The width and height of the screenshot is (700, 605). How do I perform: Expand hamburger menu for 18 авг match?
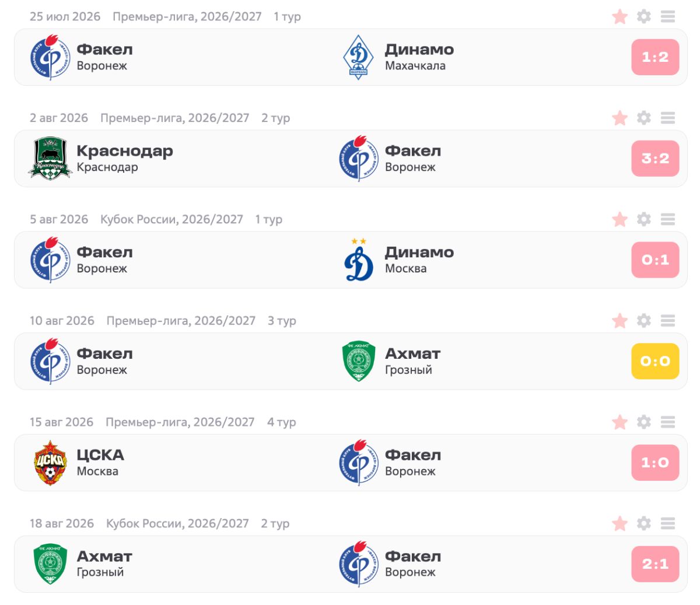coord(668,523)
